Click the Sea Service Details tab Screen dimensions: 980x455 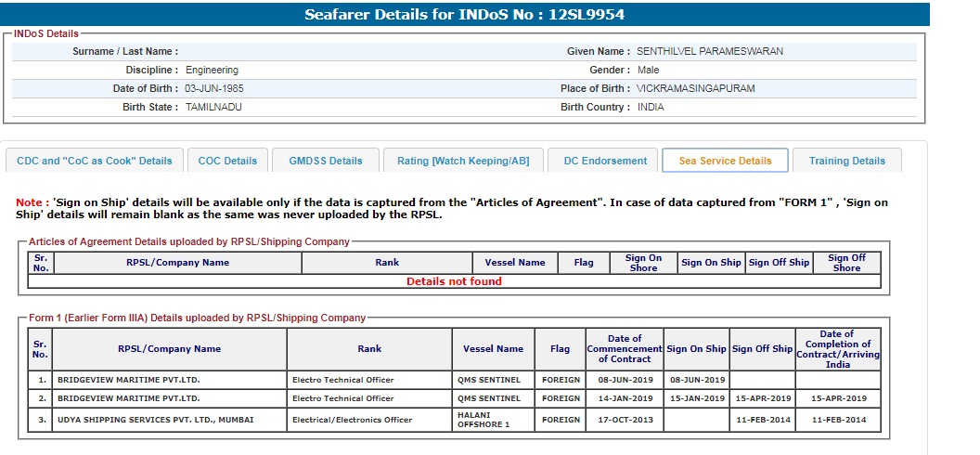point(725,161)
